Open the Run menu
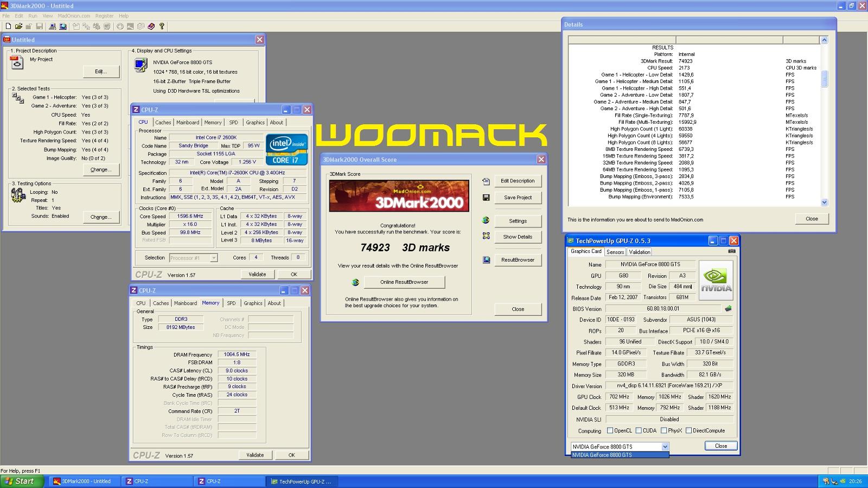 click(33, 16)
